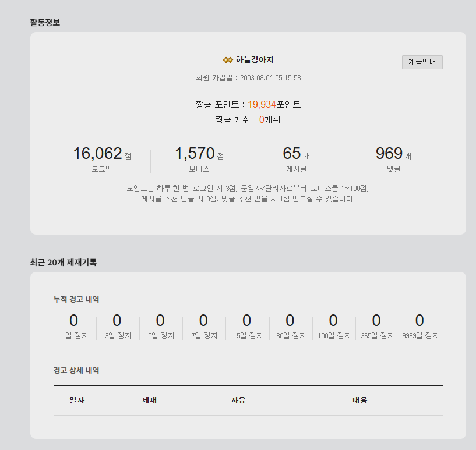
Task: Select the 15일 정지 warning count
Action: point(246,321)
